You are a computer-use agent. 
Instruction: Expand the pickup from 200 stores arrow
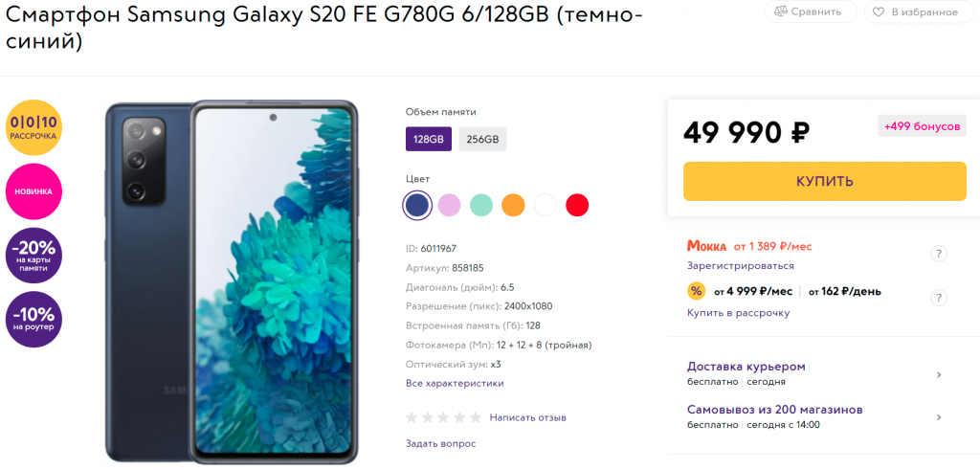pos(939,417)
